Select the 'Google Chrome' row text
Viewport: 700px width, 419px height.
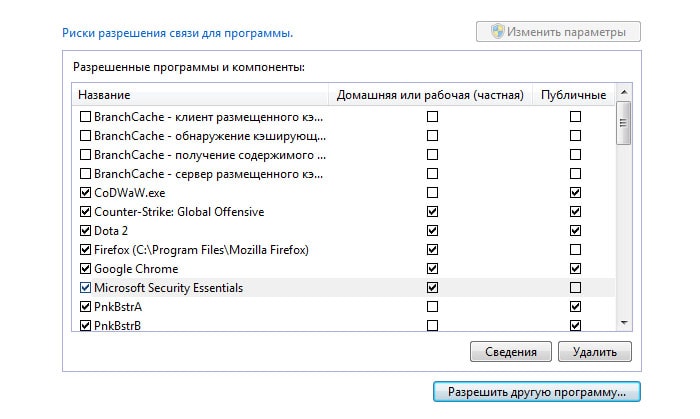136,269
